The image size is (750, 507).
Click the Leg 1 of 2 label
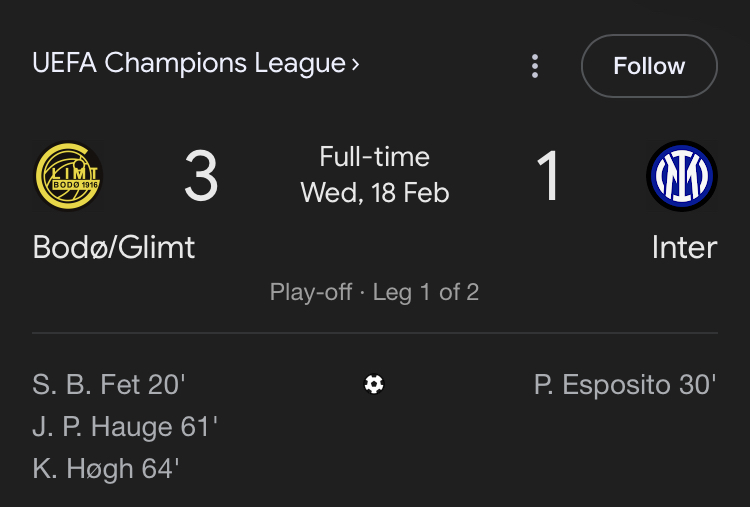click(426, 293)
